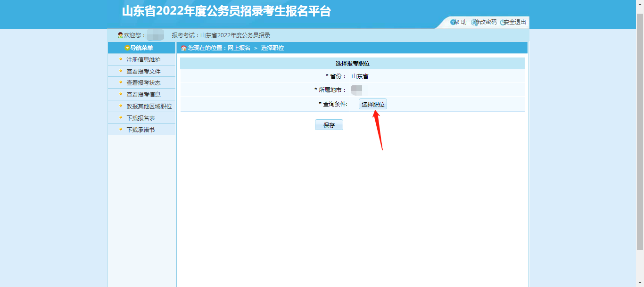Viewport: 644px width, 287px height.
Task: Click the 修改密码 key icon
Action: [473, 22]
